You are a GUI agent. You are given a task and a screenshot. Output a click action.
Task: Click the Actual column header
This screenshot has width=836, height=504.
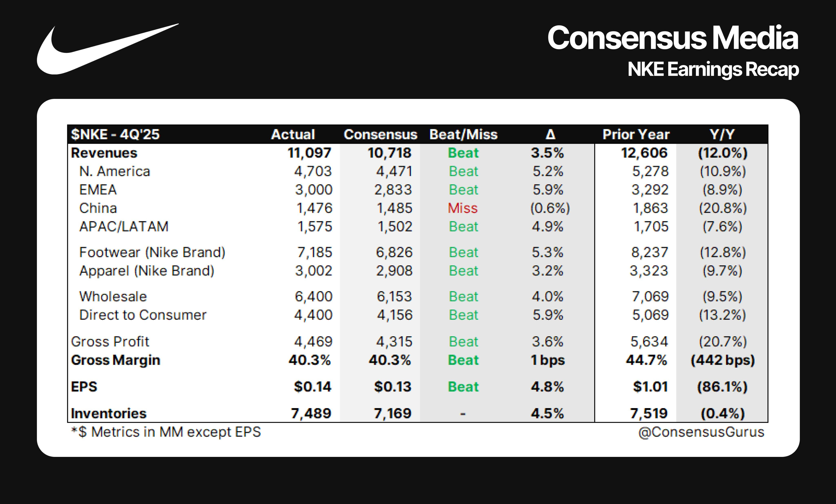pos(293,134)
